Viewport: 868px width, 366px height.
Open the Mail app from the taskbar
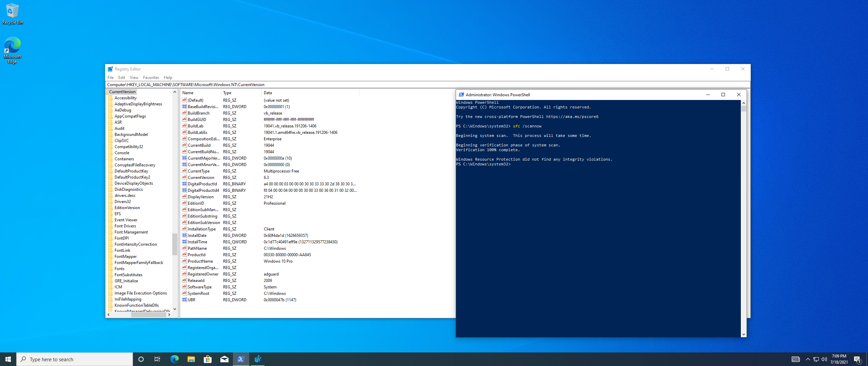pos(224,359)
